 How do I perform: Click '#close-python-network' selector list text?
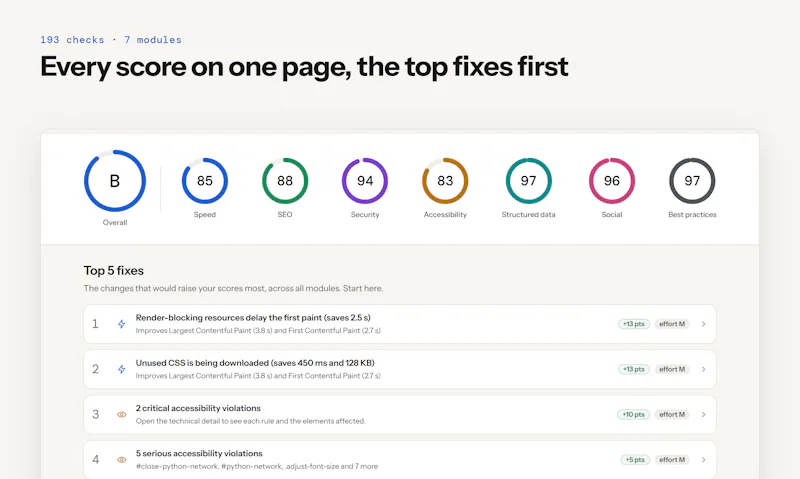coord(257,466)
